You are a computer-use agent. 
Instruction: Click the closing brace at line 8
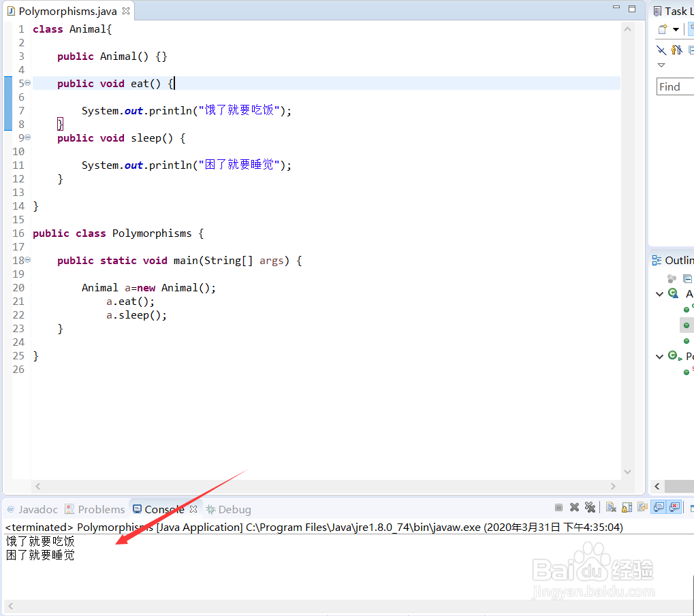pyautogui.click(x=60, y=125)
